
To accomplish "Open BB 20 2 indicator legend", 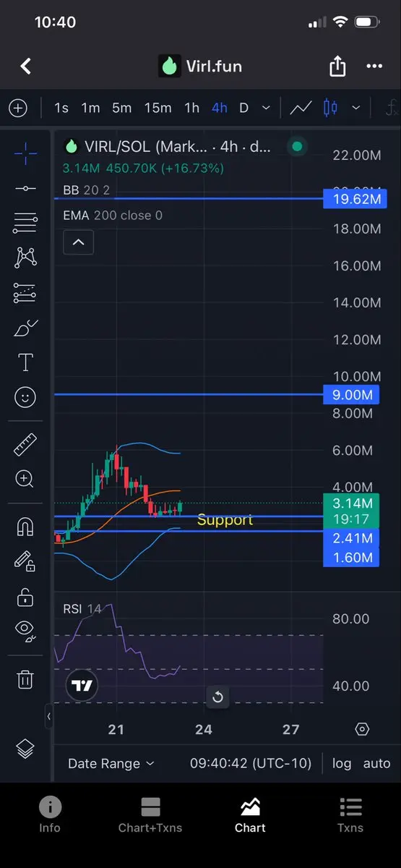I will (86, 190).
